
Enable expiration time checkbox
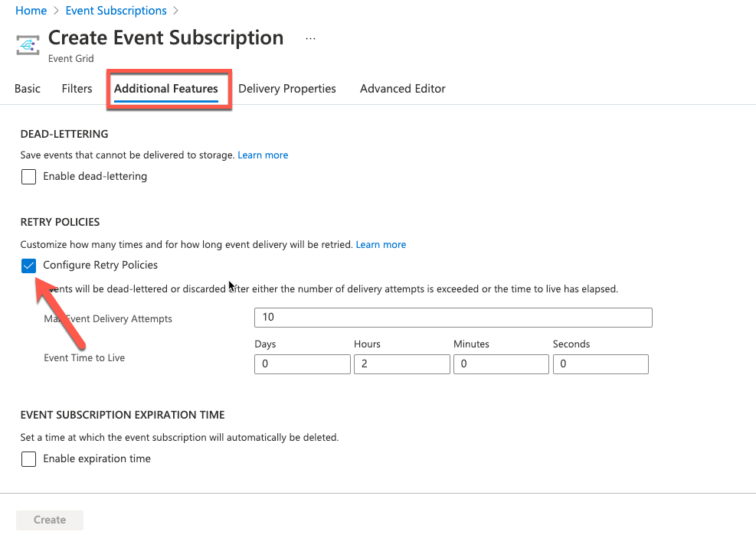tap(28, 459)
